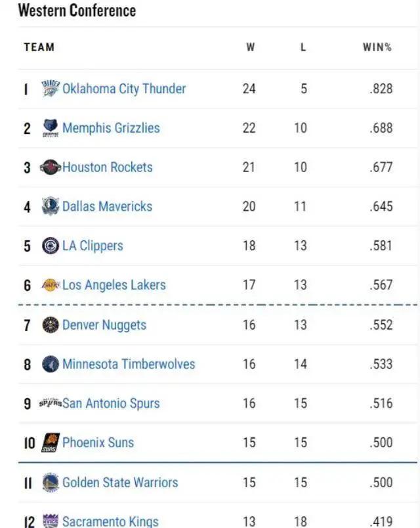Click the Western Conference heading
420x528 pixels.
tap(77, 11)
